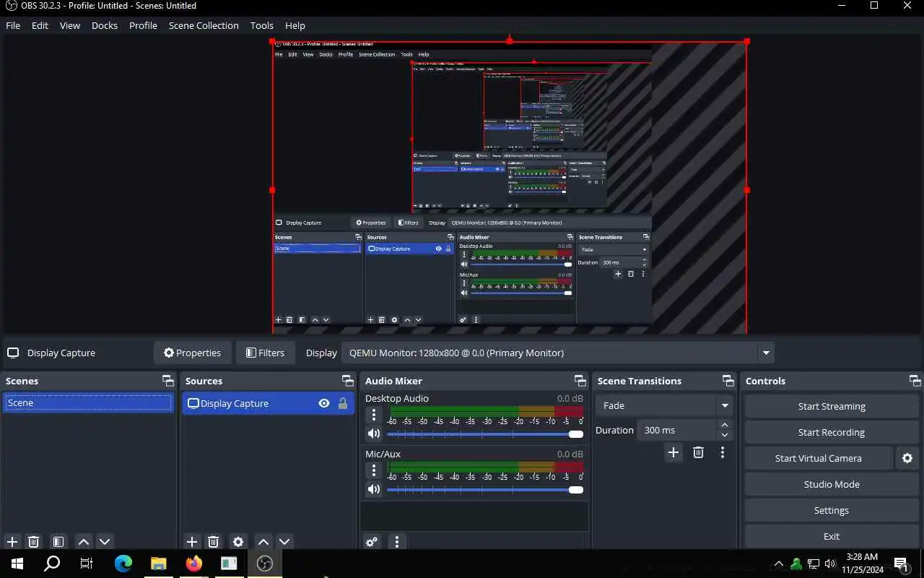This screenshot has width=924, height=578.
Task: Enable Studio Mode
Action: coord(832,484)
